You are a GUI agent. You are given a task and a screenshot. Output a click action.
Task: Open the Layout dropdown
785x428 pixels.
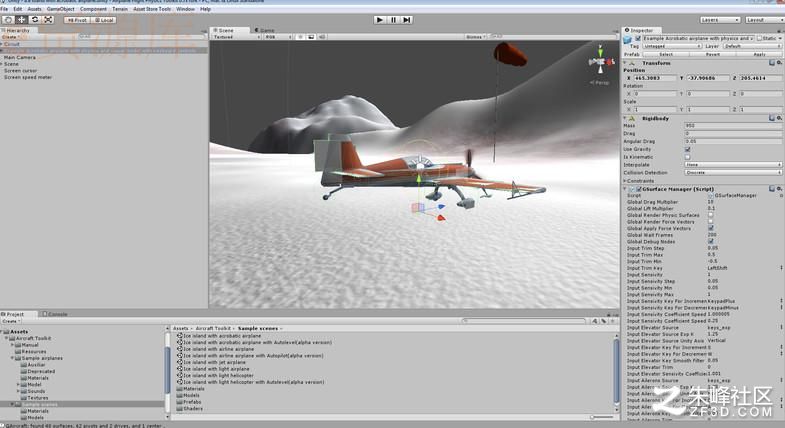[764, 20]
